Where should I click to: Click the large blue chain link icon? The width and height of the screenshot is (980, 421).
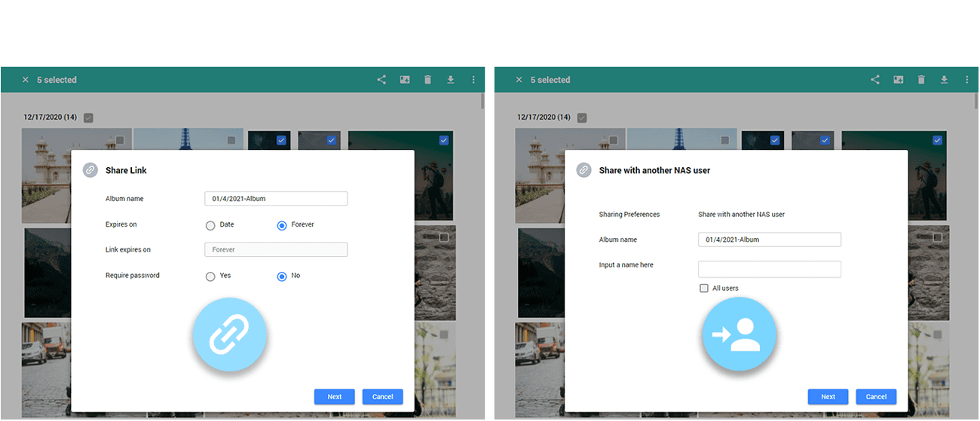[230, 334]
